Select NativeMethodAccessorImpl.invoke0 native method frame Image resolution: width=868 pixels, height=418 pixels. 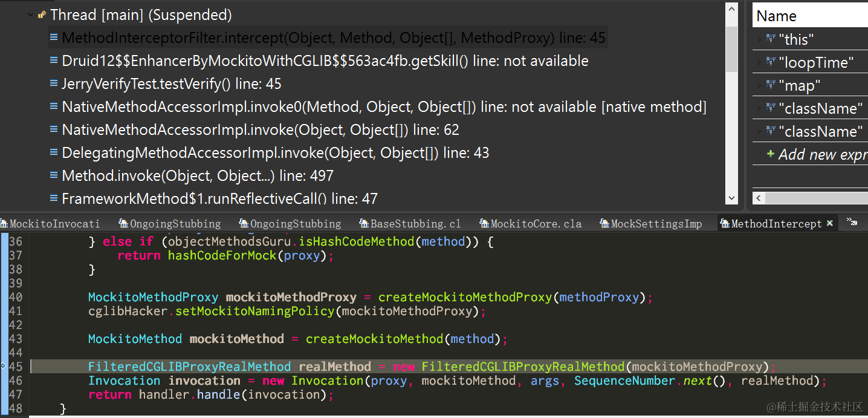tap(384, 107)
